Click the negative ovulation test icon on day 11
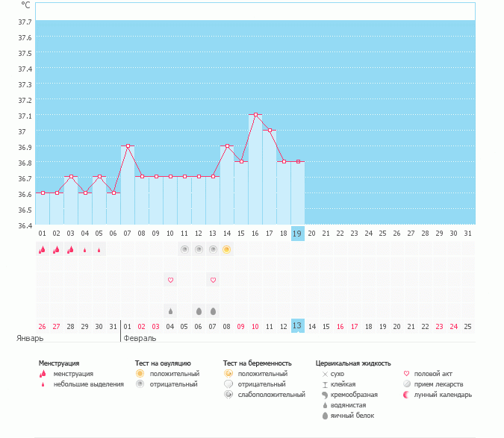This screenshot has height=438, width=504. (x=184, y=249)
